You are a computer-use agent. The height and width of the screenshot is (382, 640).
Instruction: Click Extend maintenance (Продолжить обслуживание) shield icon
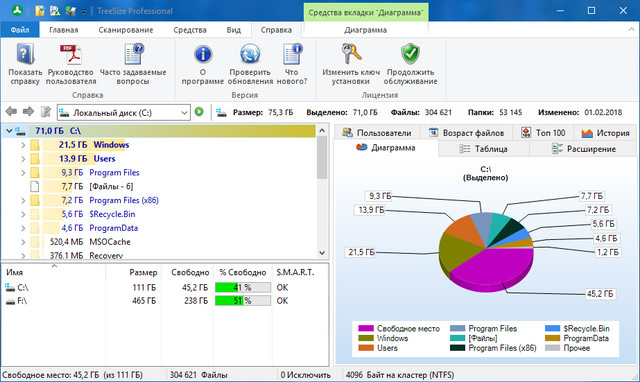[410, 54]
